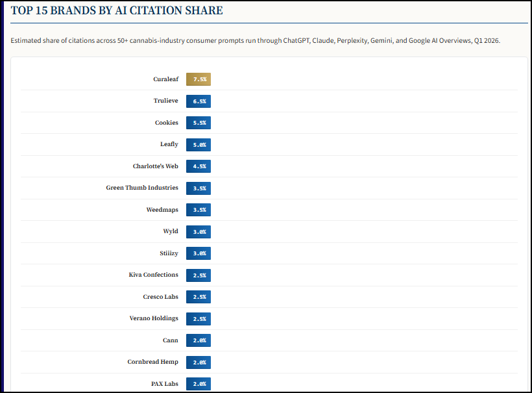Click the Green Thumb Industries 3.5% bar

tap(199, 188)
